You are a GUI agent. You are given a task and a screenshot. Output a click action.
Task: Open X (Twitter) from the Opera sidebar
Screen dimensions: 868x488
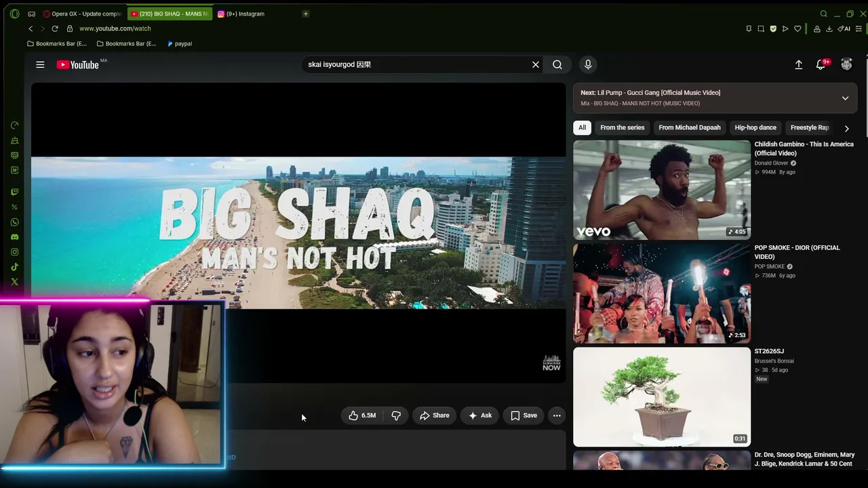[15, 282]
